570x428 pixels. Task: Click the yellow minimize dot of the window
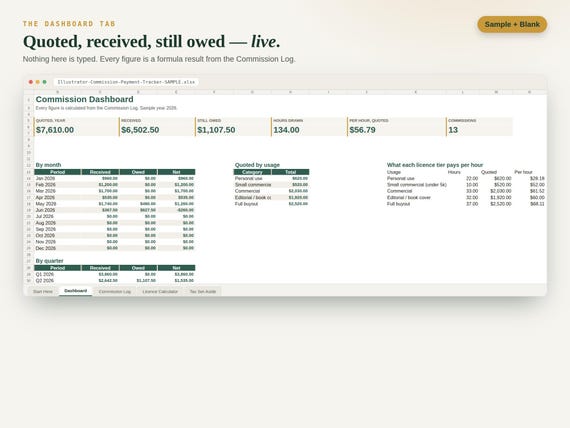click(37, 82)
